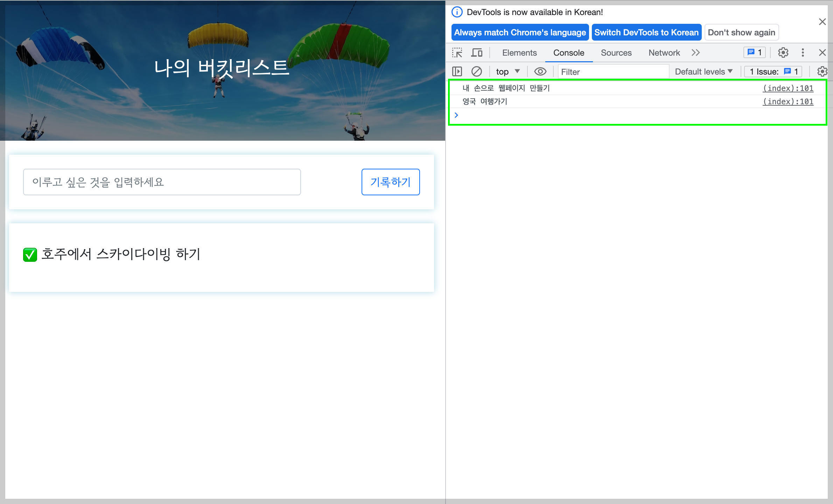Image resolution: width=833 pixels, height=504 pixels.
Task: Switch to the Elements tab
Action: (519, 53)
